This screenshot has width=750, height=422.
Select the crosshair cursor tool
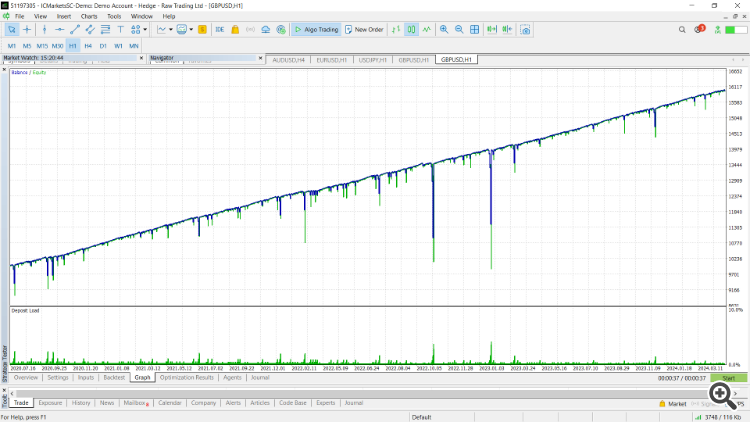(x=27, y=30)
